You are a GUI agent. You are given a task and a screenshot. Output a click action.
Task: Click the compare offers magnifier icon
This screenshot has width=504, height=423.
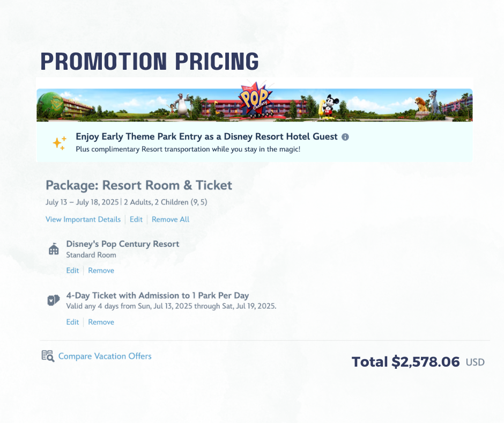(x=48, y=356)
